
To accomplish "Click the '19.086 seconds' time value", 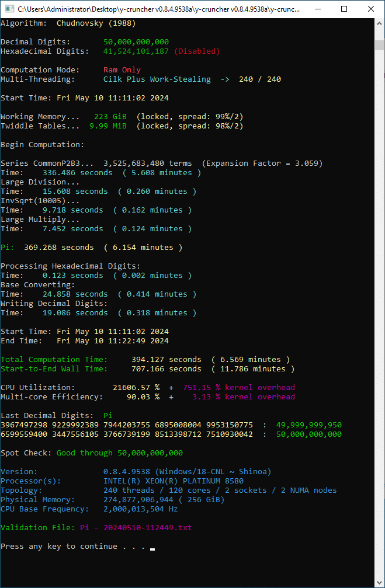I will [x=75, y=313].
